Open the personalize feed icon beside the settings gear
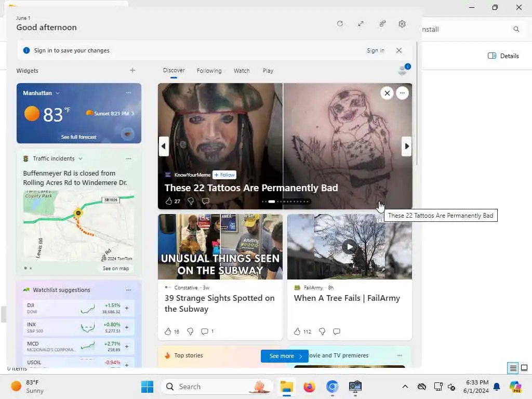The height and width of the screenshot is (399, 532). [x=382, y=24]
